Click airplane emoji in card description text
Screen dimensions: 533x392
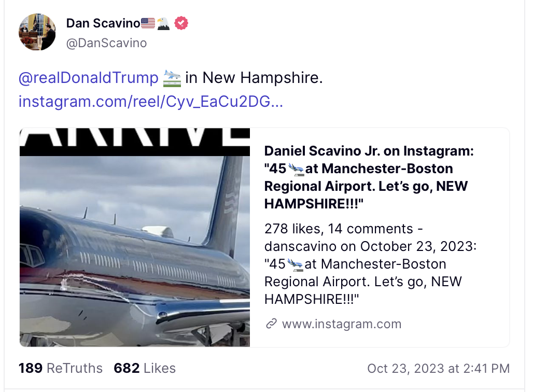(x=295, y=264)
